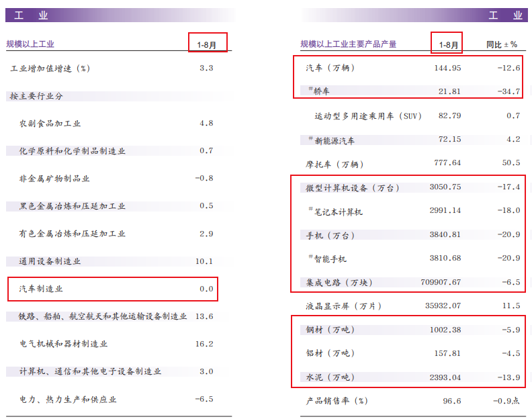Click the 通用设备制造业 row label

click(x=50, y=261)
